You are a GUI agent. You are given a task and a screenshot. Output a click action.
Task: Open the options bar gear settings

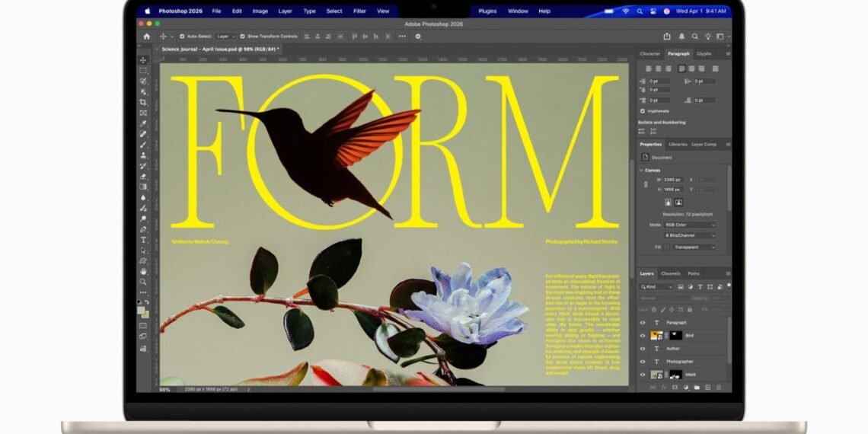point(418,37)
